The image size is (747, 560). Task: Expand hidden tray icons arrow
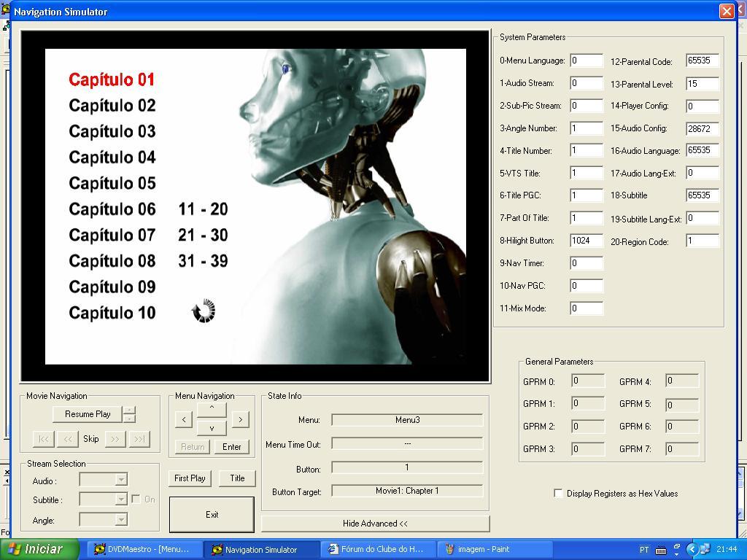693,550
